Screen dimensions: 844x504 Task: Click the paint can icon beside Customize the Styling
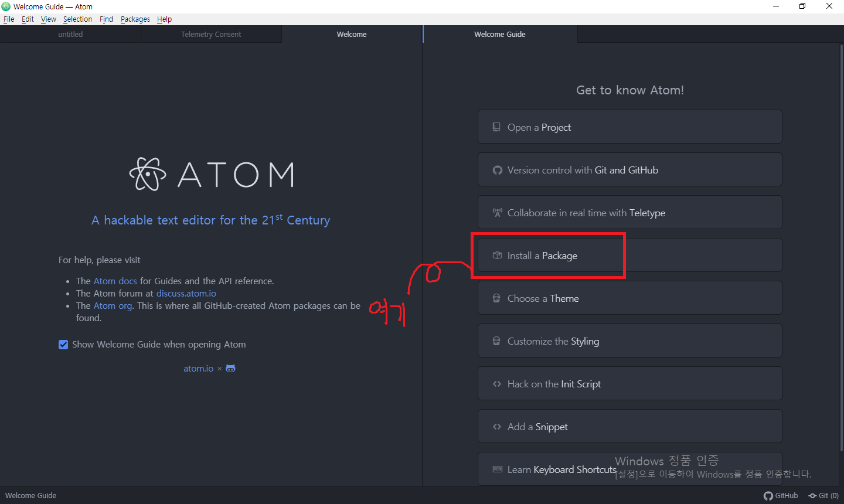click(x=496, y=341)
